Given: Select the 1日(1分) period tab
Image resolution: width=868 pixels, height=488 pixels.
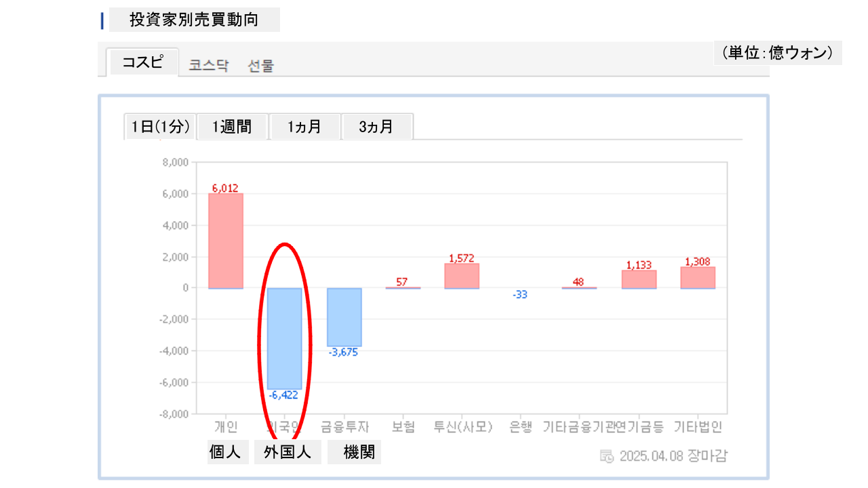Looking at the screenshot, I should [x=161, y=127].
